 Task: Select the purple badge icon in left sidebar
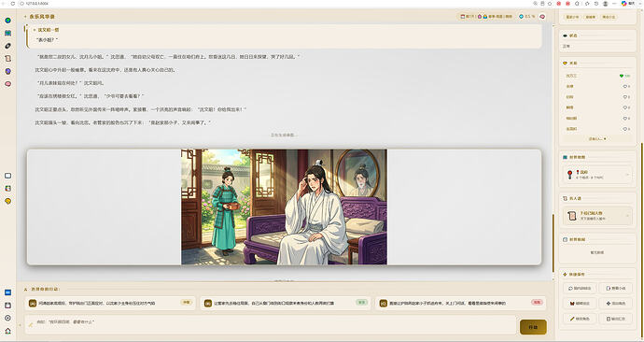[x=7, y=71]
